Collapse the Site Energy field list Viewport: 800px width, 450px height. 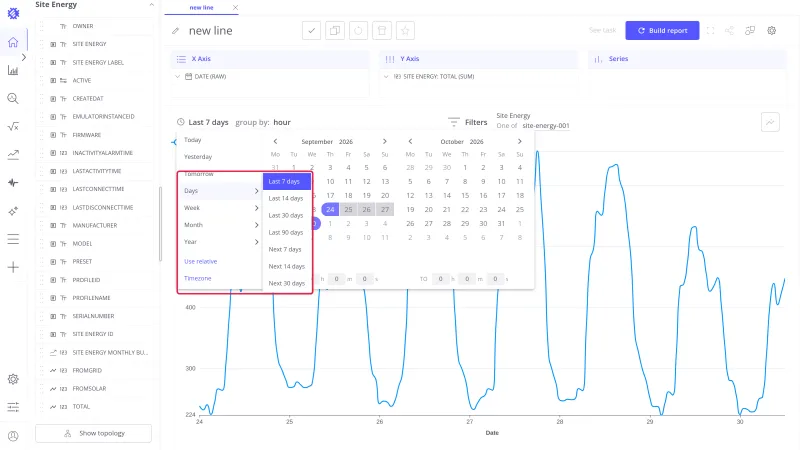(x=151, y=5)
